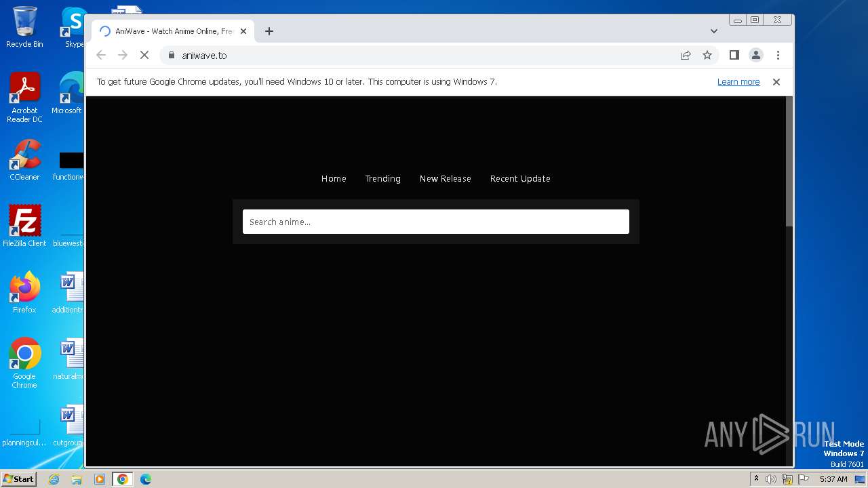This screenshot has height=488, width=868.
Task: Launch FileZilla Client desktop shortcut
Action: (24, 226)
